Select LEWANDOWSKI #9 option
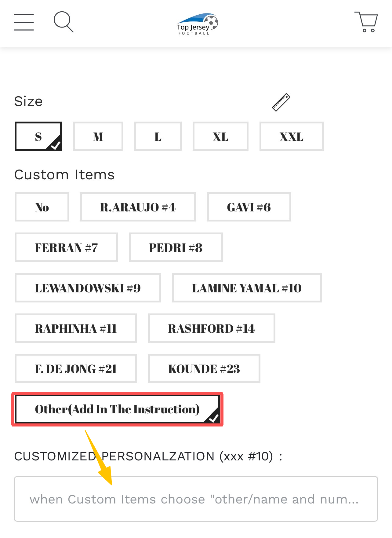The image size is (392, 538). click(88, 288)
